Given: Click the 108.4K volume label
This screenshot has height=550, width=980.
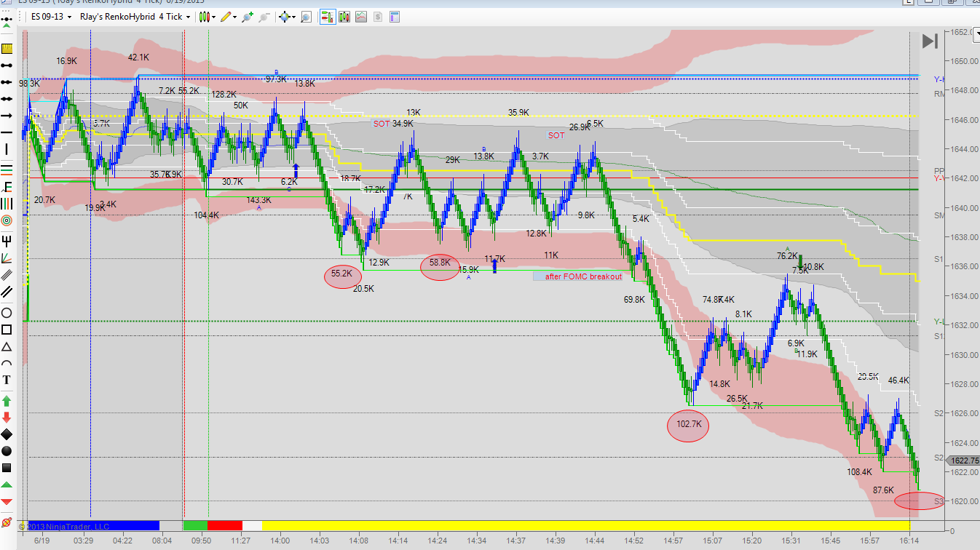Looking at the screenshot, I should coord(860,472).
